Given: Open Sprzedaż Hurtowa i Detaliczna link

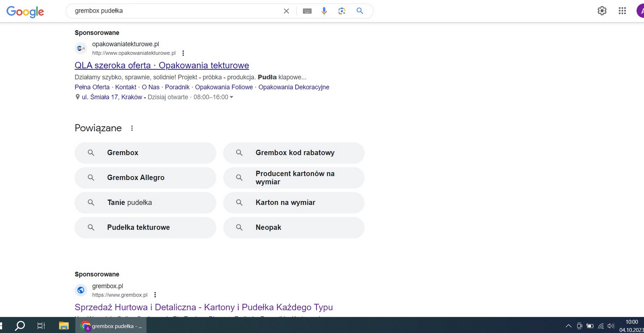Looking at the screenshot, I should click(x=203, y=307).
